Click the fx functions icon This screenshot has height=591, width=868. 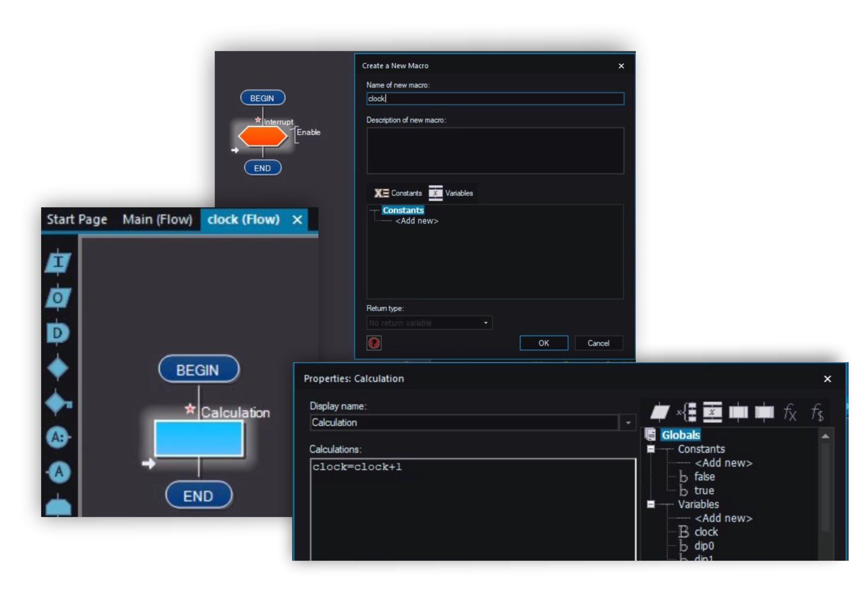point(789,413)
